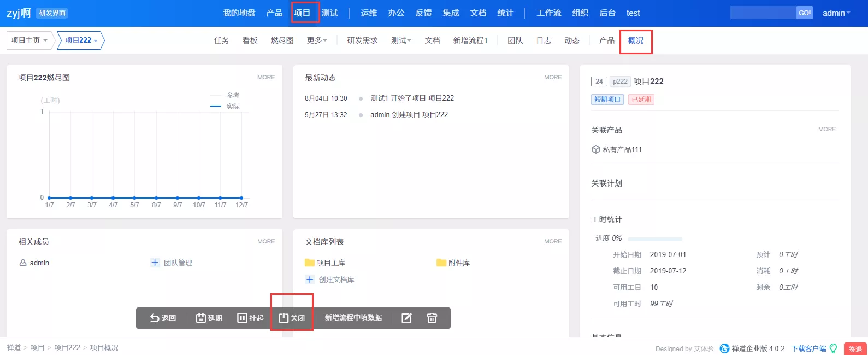Click the trash delete icon in bottom toolbar
The height and width of the screenshot is (355, 868).
pos(432,318)
